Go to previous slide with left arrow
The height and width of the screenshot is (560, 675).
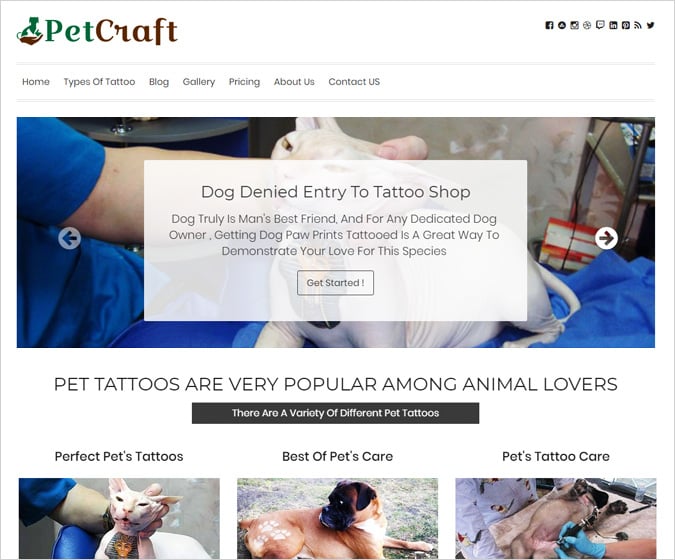click(x=70, y=238)
